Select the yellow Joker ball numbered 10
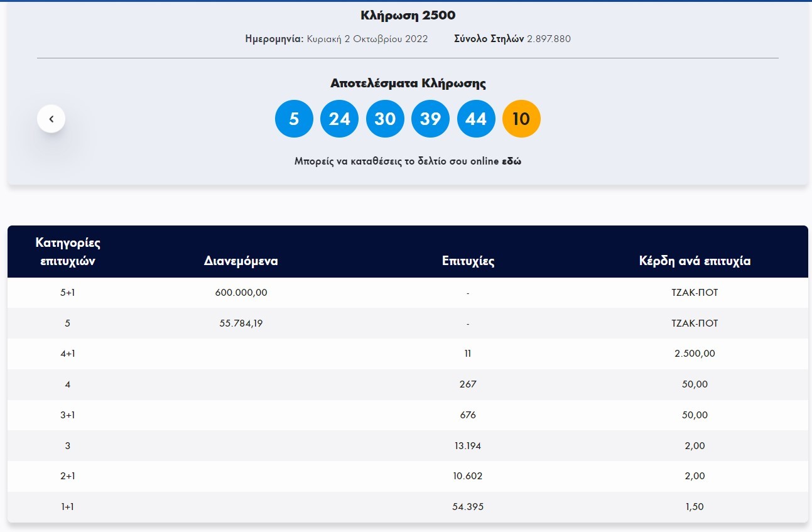Image resolution: width=812 pixels, height=532 pixels. click(x=521, y=119)
